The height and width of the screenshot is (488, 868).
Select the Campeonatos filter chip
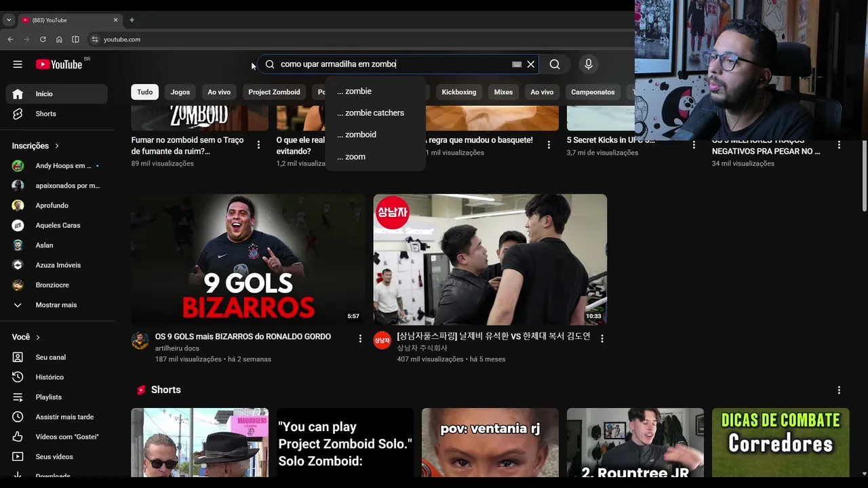[x=593, y=92]
